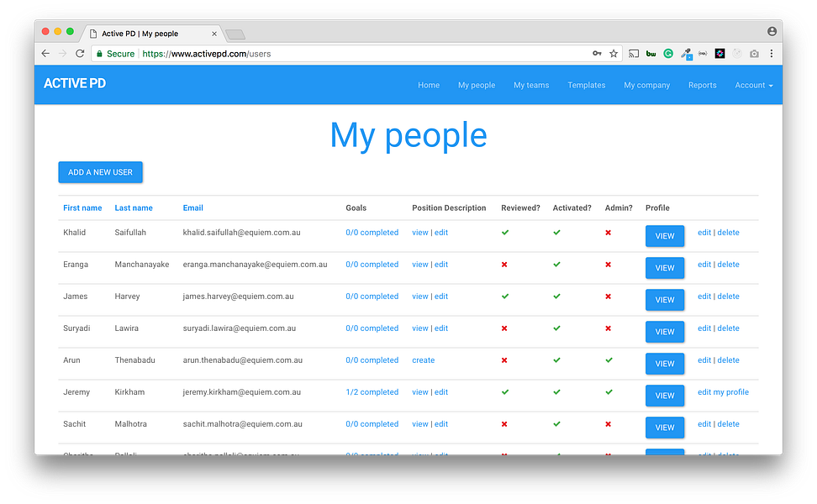The height and width of the screenshot is (504, 817).
Task: Open the saved password key icon
Action: click(x=597, y=54)
